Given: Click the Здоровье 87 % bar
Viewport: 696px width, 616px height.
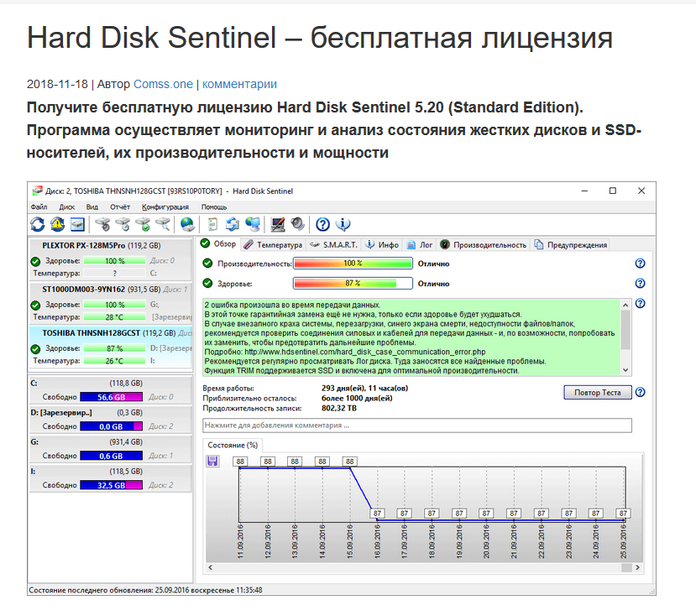Looking at the screenshot, I should 353,283.
